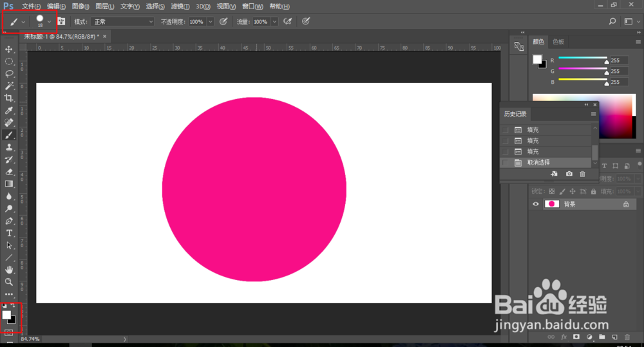Expand the 流量 flow slider arrow

pyautogui.click(x=274, y=22)
